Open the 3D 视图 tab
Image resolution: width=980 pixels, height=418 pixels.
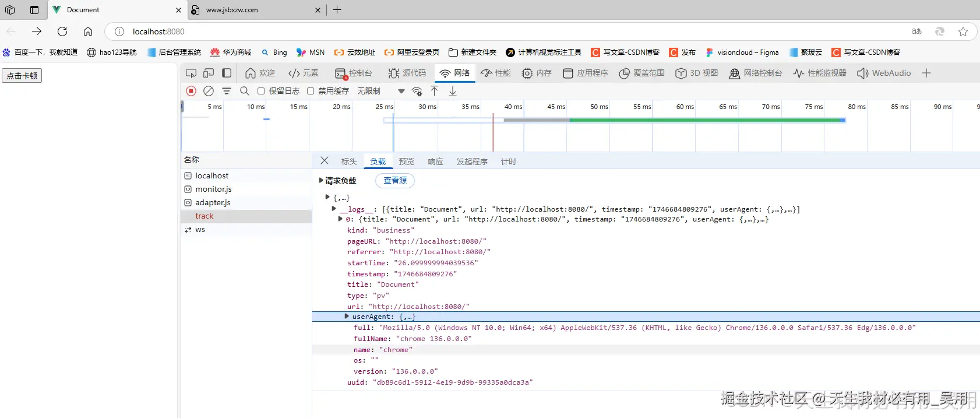point(697,73)
